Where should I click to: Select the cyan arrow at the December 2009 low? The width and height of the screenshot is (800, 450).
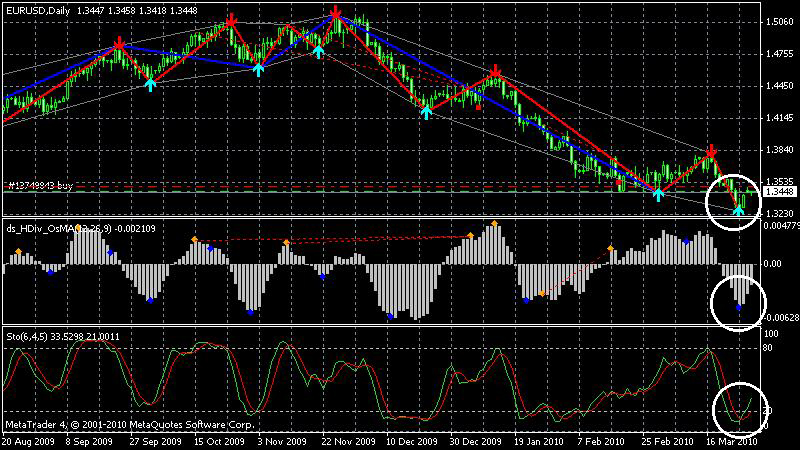pyautogui.click(x=427, y=112)
